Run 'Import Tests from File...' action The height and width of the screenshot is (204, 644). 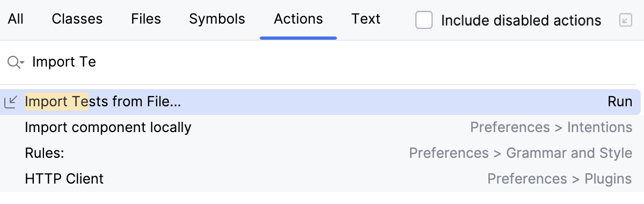tap(320, 101)
